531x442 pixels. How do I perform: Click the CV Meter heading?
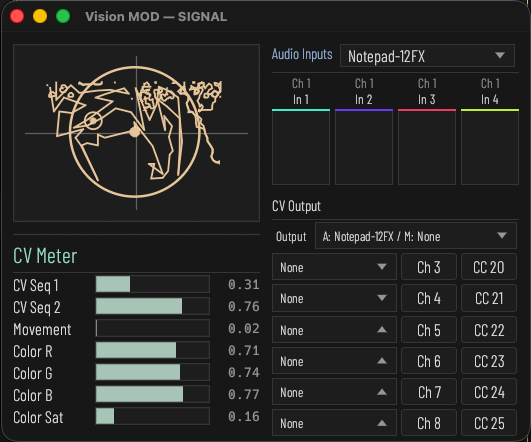pyautogui.click(x=45, y=256)
